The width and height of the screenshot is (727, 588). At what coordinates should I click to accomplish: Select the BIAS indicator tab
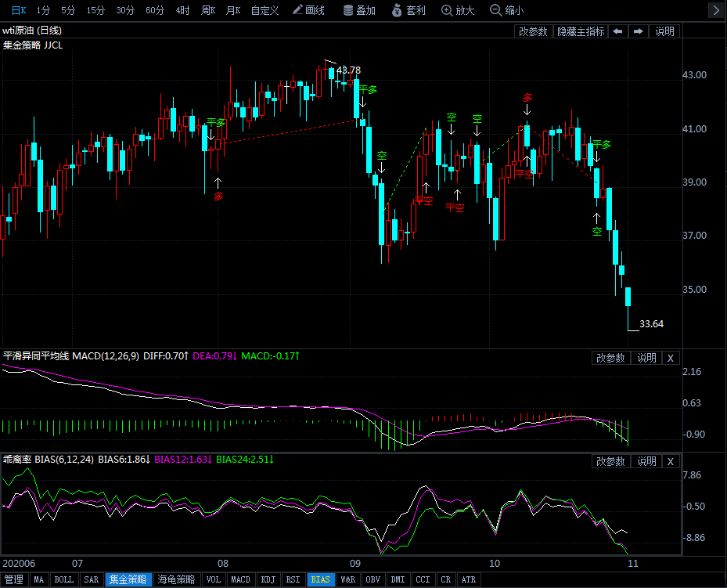pyautogui.click(x=320, y=579)
